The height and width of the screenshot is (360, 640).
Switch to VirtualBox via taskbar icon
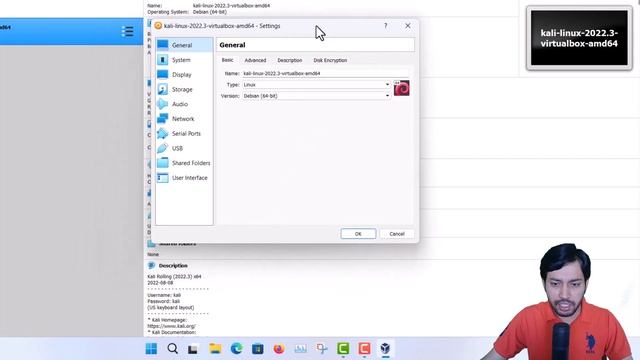tap(385, 349)
